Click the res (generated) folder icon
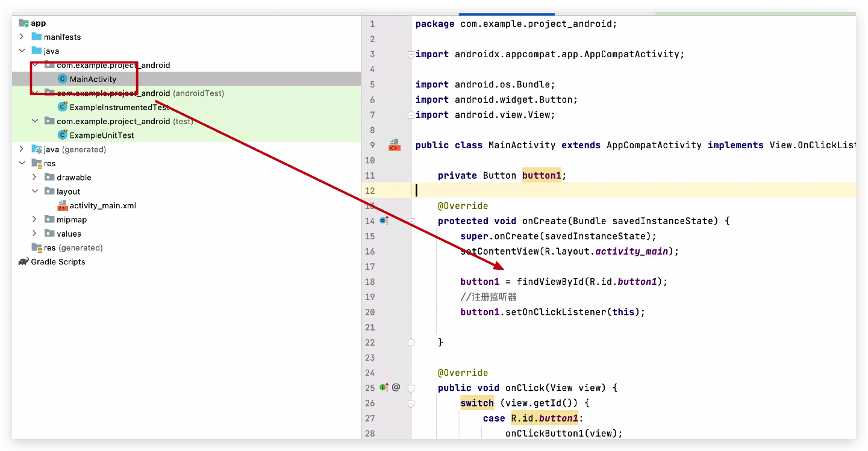 (37, 247)
